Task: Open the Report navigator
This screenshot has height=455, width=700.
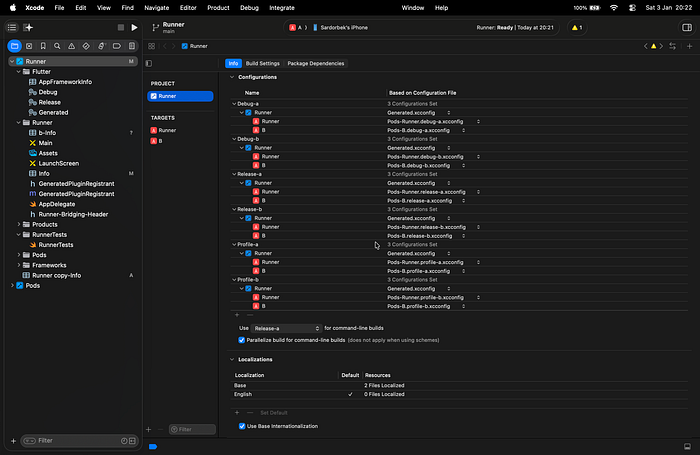Action: pos(132,46)
